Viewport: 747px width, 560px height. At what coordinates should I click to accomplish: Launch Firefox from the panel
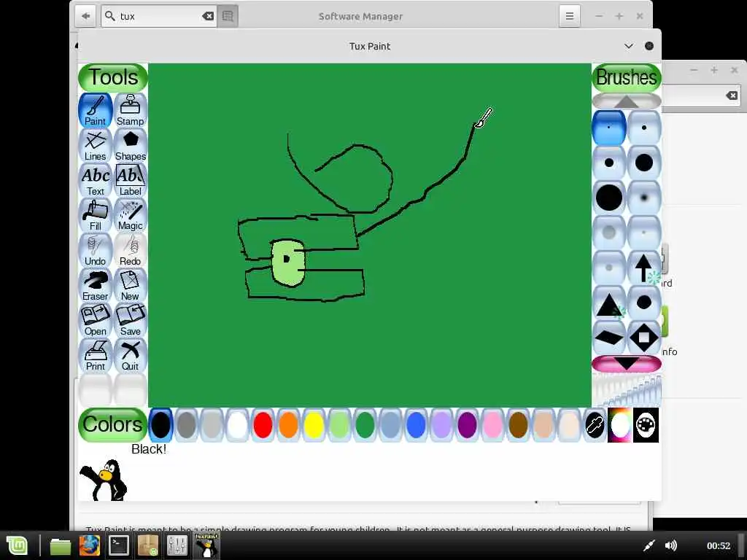click(90, 545)
